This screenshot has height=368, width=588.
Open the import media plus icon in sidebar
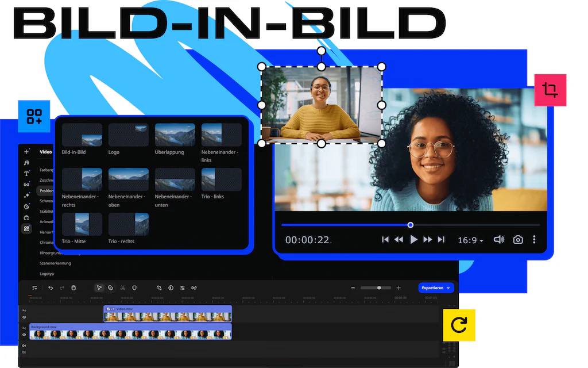click(26, 152)
